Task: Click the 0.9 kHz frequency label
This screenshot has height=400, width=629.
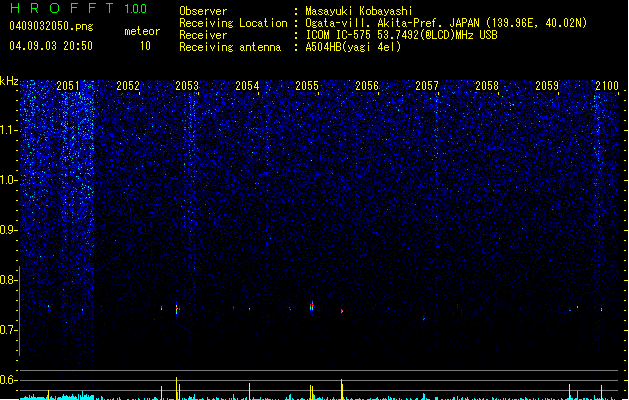Action: pos(9,230)
